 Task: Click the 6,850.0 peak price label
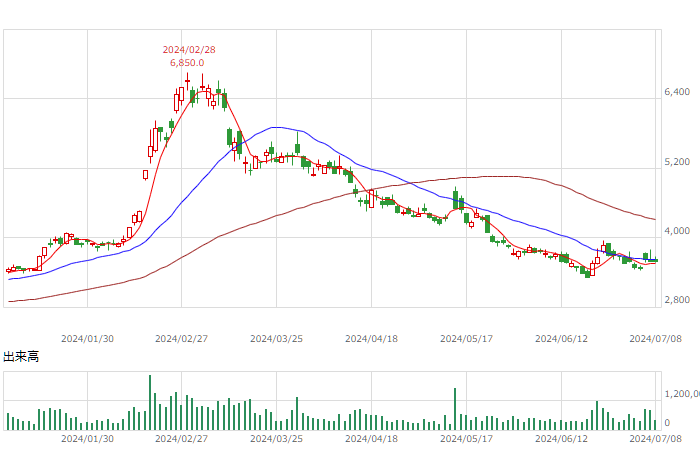[187, 63]
